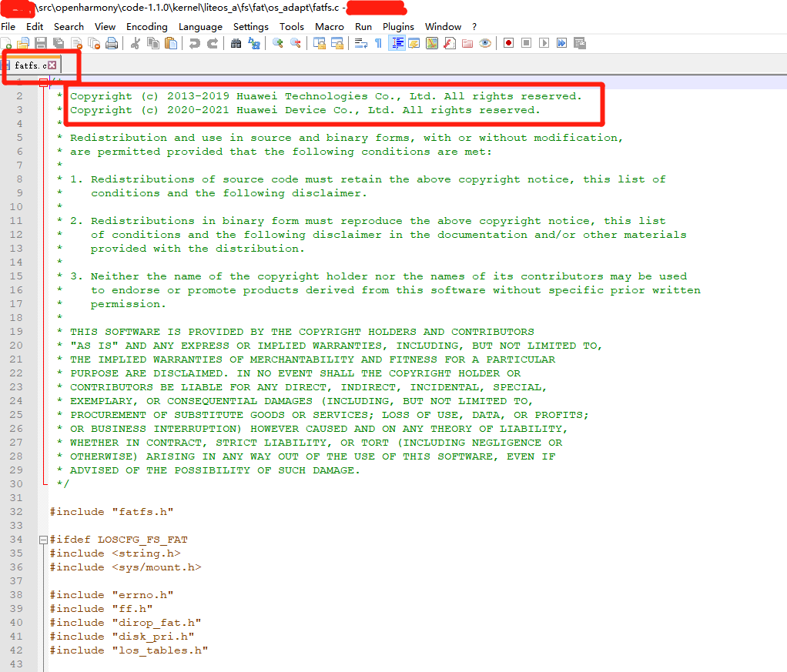
Task: Open the user defined language icon
Action: point(414,43)
